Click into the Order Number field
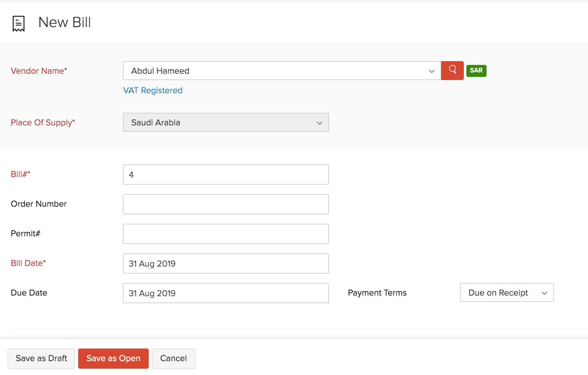 tap(226, 204)
